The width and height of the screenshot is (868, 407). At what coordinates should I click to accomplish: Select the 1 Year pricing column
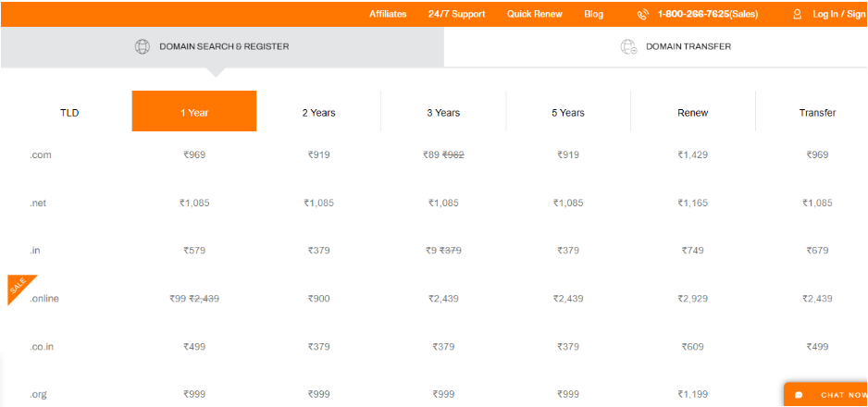194,111
